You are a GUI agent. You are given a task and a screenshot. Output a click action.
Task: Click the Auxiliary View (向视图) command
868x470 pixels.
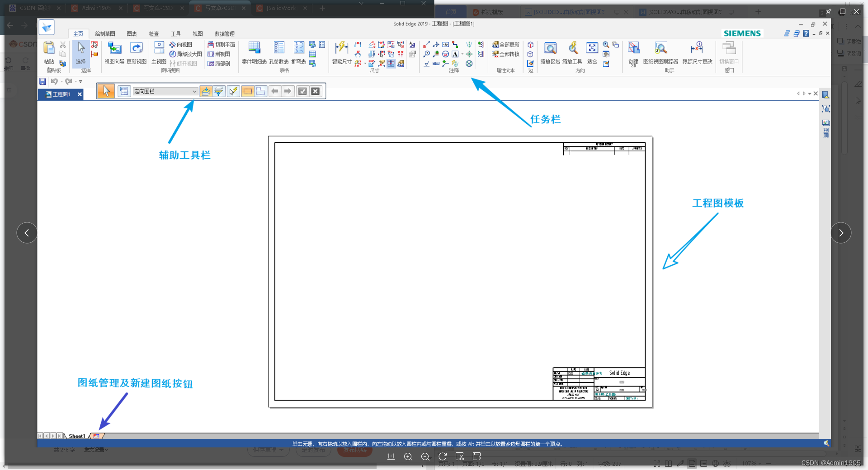pos(181,45)
